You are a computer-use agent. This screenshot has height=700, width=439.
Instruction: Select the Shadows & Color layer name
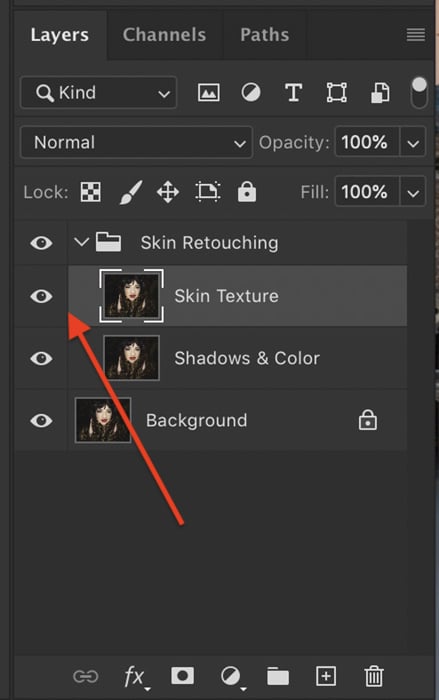[247, 358]
